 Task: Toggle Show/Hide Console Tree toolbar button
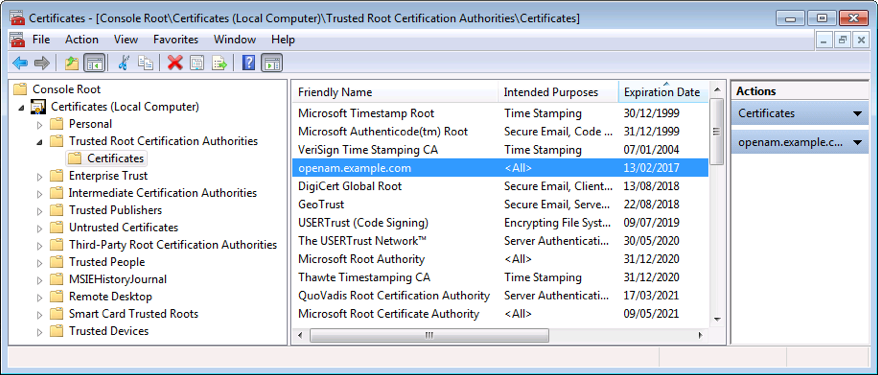tap(94, 63)
